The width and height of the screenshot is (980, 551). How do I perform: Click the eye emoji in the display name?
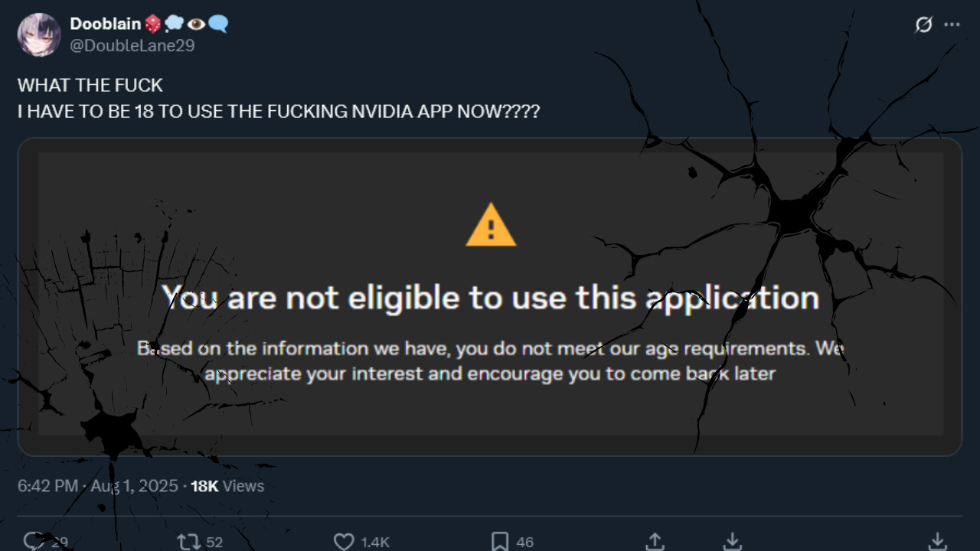click(x=196, y=24)
